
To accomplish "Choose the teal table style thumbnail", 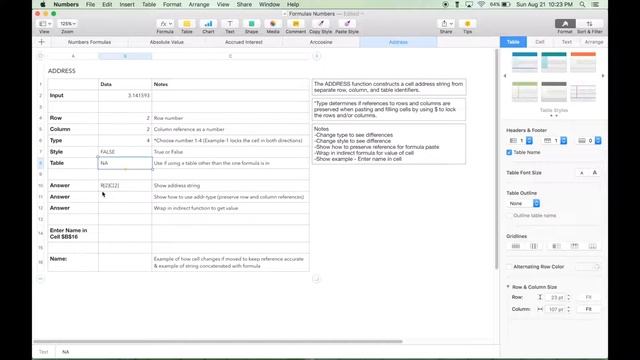I will click(x=554, y=62).
